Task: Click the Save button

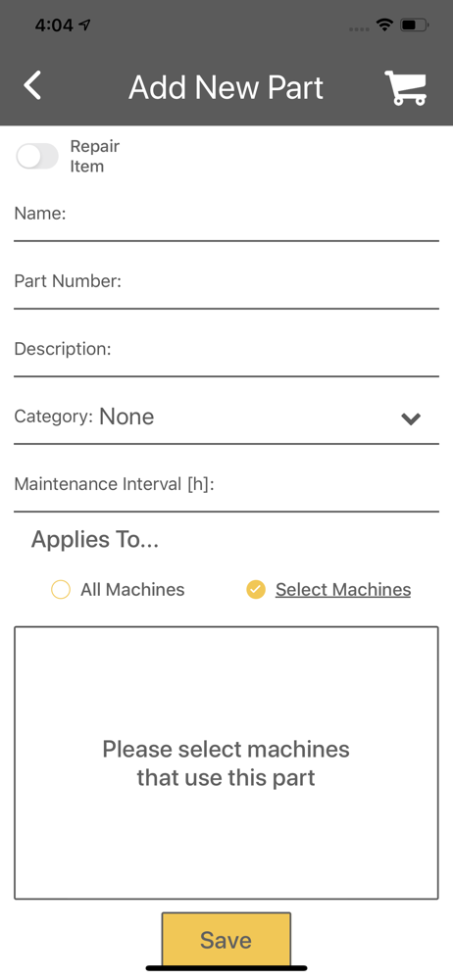Action: point(226,940)
